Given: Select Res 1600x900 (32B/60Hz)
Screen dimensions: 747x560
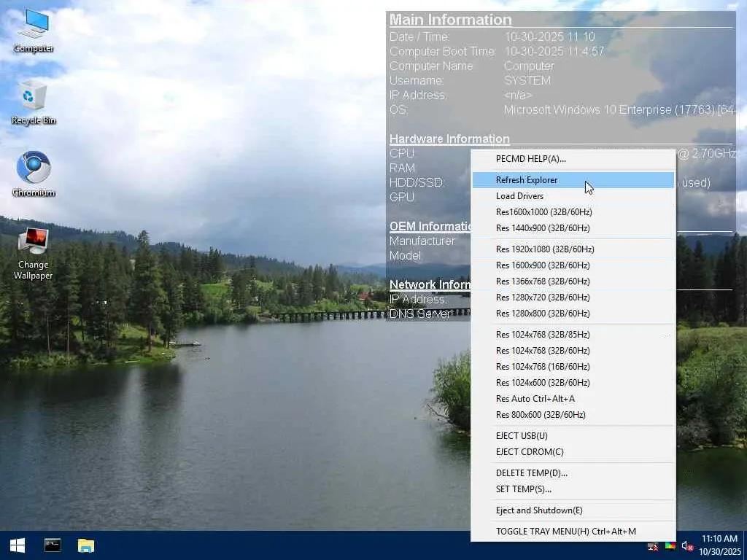Looking at the screenshot, I should tap(573, 265).
